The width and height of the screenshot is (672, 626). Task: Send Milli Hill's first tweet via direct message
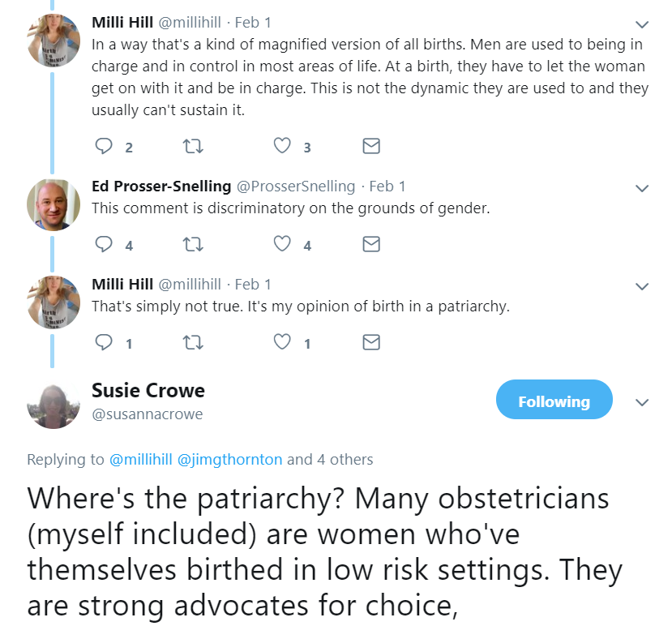point(370,146)
